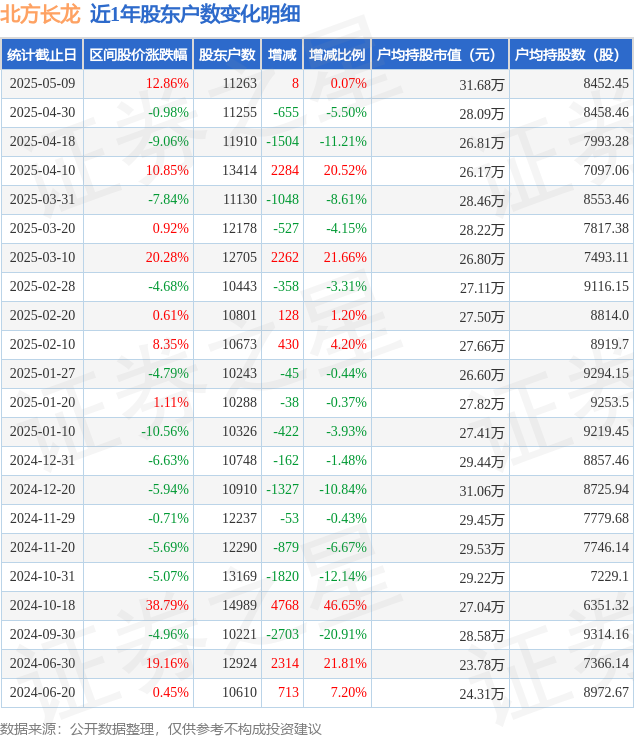This screenshot has width=634, height=738.
Task: Click the 股东户数 column header
Action: pos(227,55)
